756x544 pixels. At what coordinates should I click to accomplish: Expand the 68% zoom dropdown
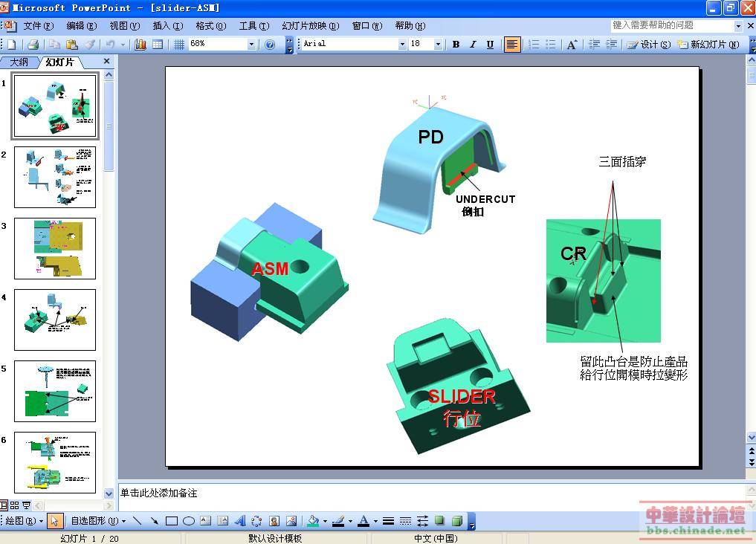coord(251,45)
